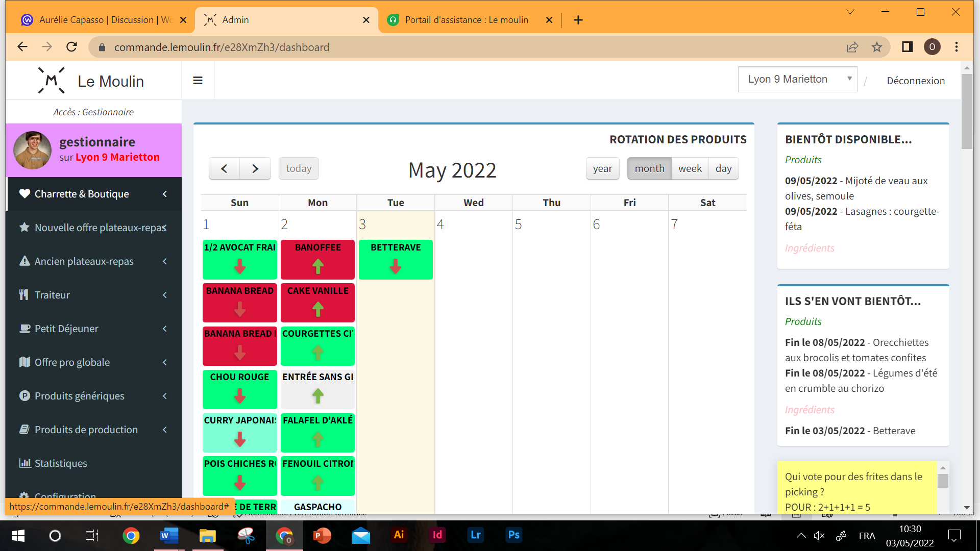This screenshot has height=551, width=980.
Task: Switch to the Portail d'assistance browser tab
Action: point(466,20)
